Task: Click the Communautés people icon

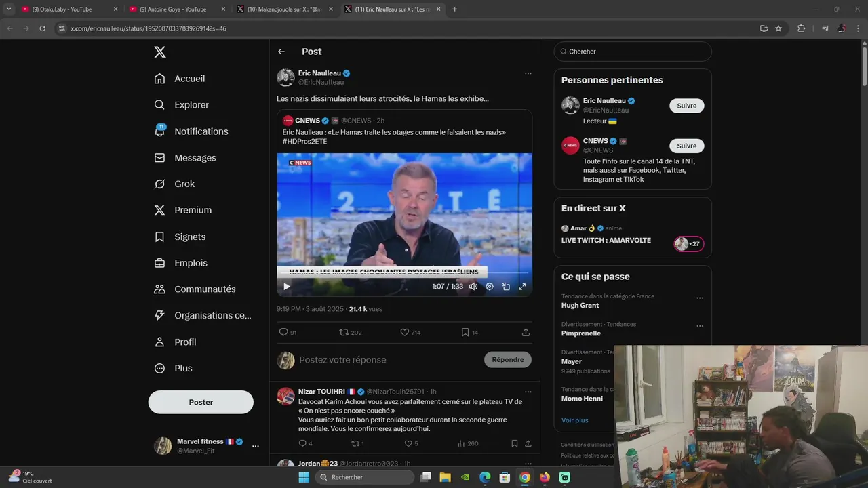Action: tap(159, 289)
